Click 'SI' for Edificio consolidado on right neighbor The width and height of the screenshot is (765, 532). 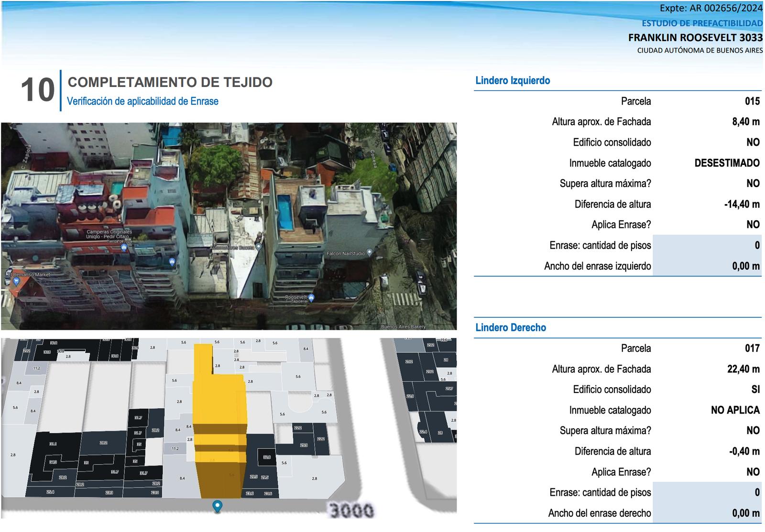point(755,390)
